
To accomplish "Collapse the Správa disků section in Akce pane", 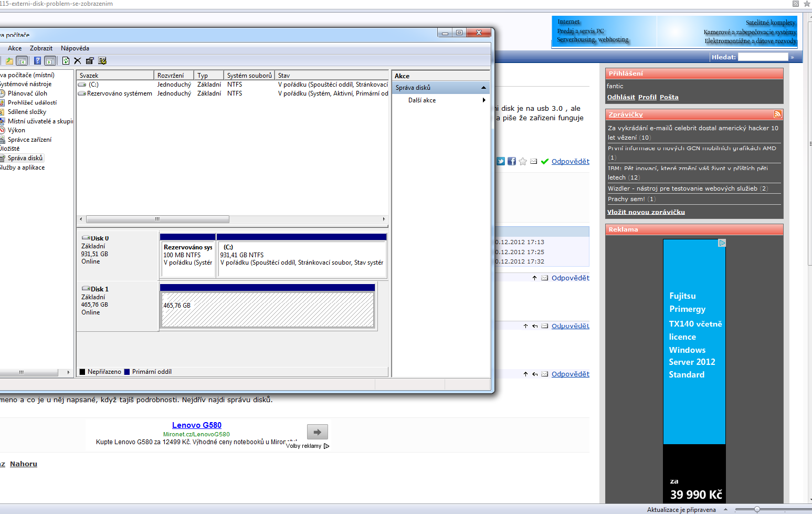I will point(483,88).
